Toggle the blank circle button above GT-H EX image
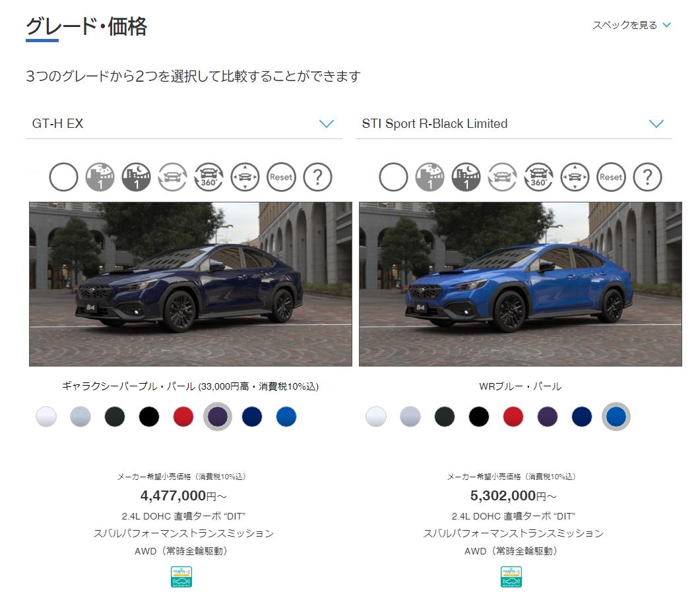This screenshot has width=700, height=594. (63, 177)
